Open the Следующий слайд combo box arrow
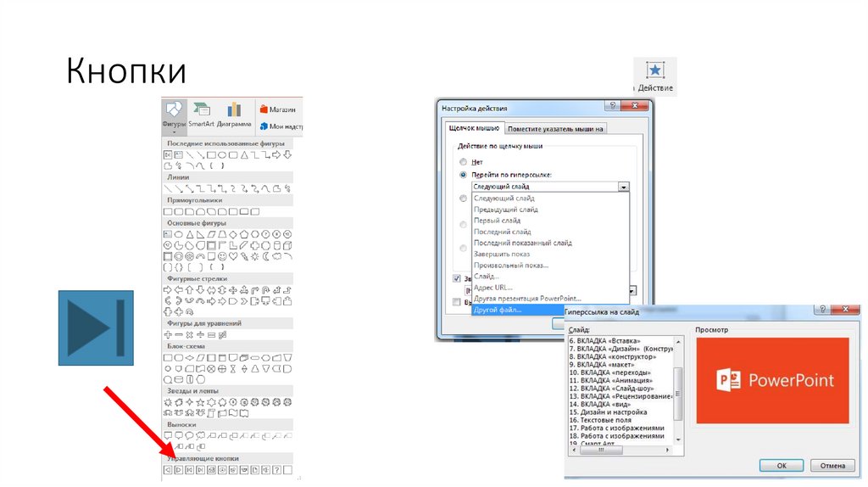Viewport: 868px width, 487px height. click(623, 188)
